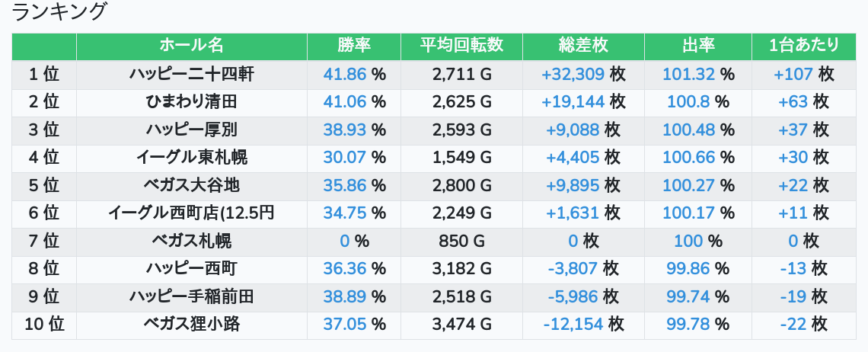Click the 出率 column header
This screenshot has height=352, width=868.
pyautogui.click(x=698, y=46)
